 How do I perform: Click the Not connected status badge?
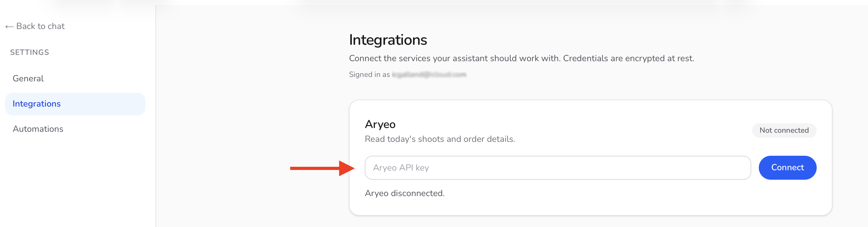[x=784, y=131]
